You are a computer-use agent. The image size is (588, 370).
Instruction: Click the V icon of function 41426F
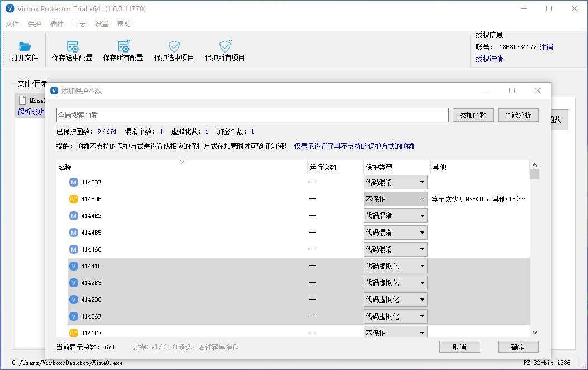click(x=74, y=316)
